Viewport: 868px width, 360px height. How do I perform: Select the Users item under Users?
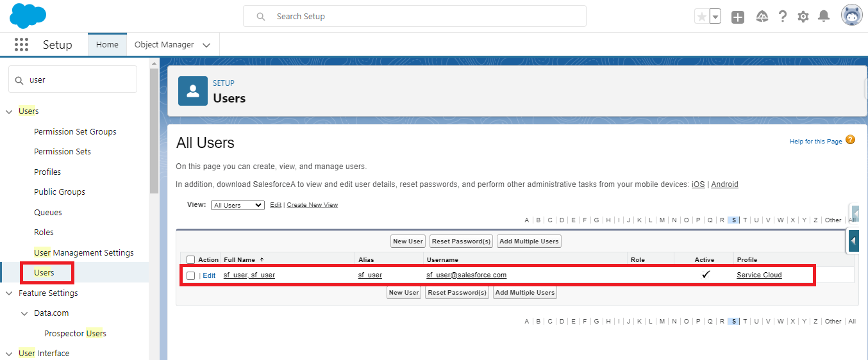click(44, 273)
